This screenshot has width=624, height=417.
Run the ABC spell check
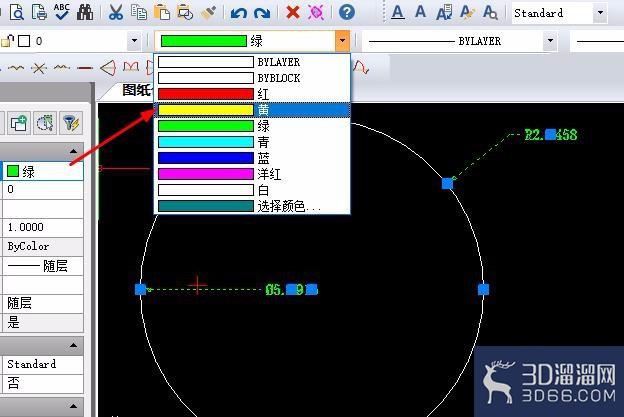pos(62,12)
